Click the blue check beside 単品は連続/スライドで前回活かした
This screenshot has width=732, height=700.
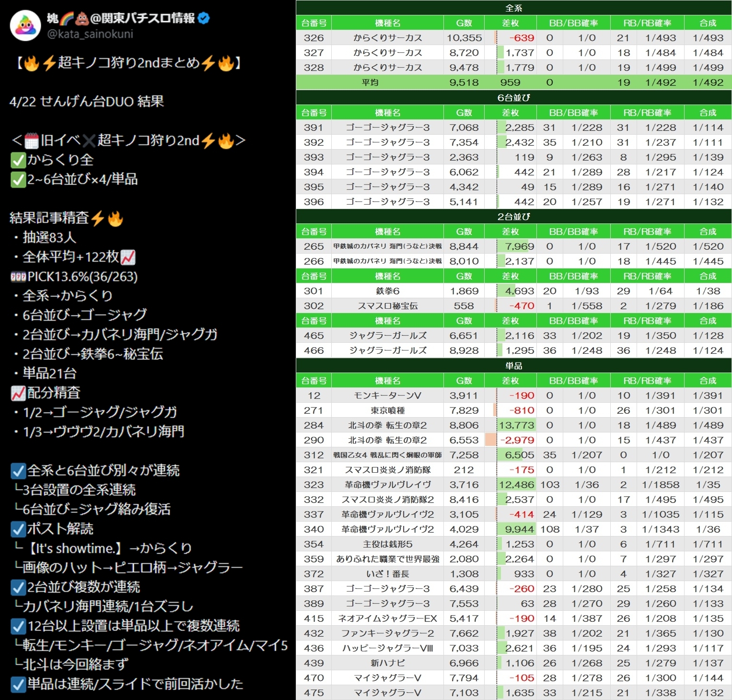[x=18, y=684]
